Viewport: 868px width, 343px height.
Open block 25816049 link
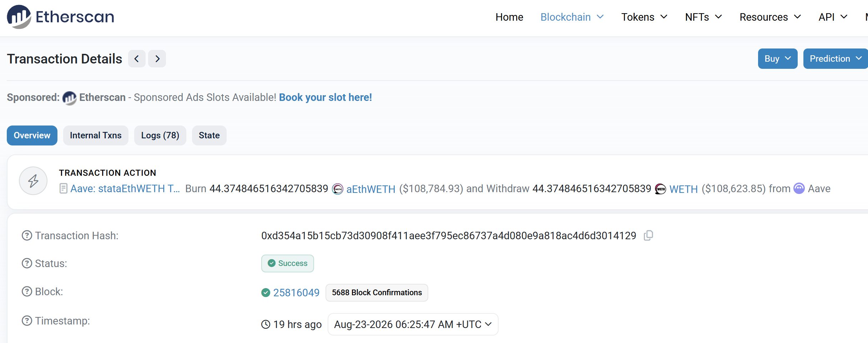point(296,293)
